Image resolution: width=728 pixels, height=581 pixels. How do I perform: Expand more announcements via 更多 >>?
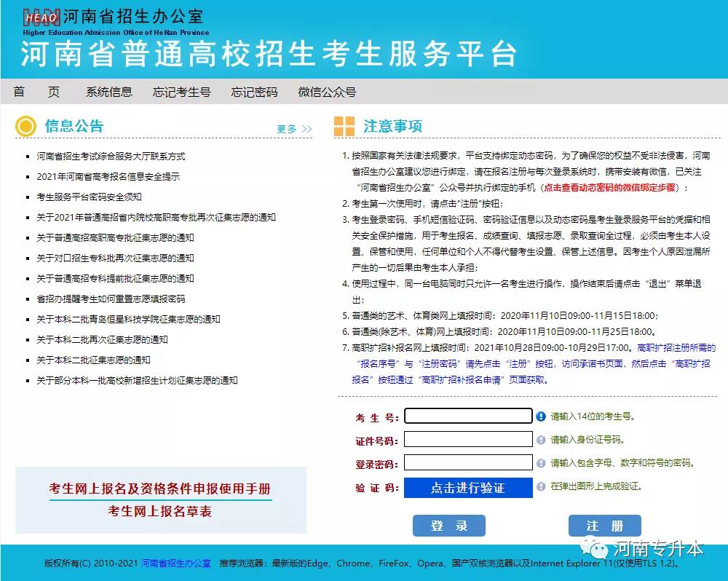pyautogui.click(x=294, y=129)
